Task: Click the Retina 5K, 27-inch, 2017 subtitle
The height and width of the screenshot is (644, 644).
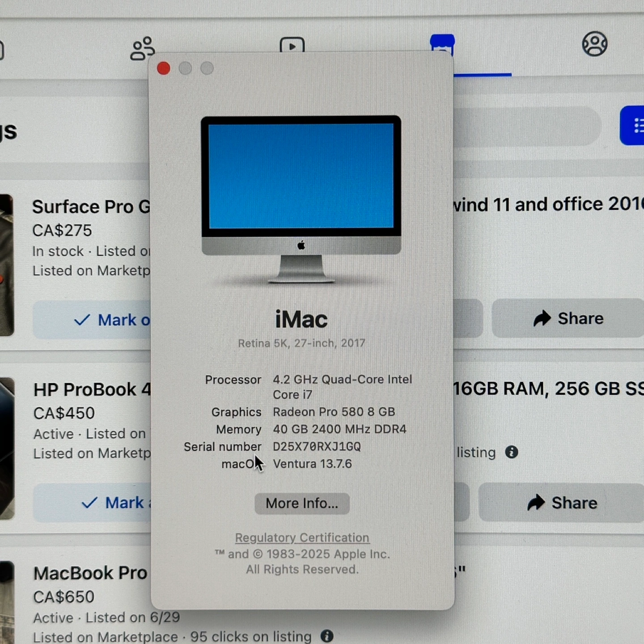Action: click(301, 343)
